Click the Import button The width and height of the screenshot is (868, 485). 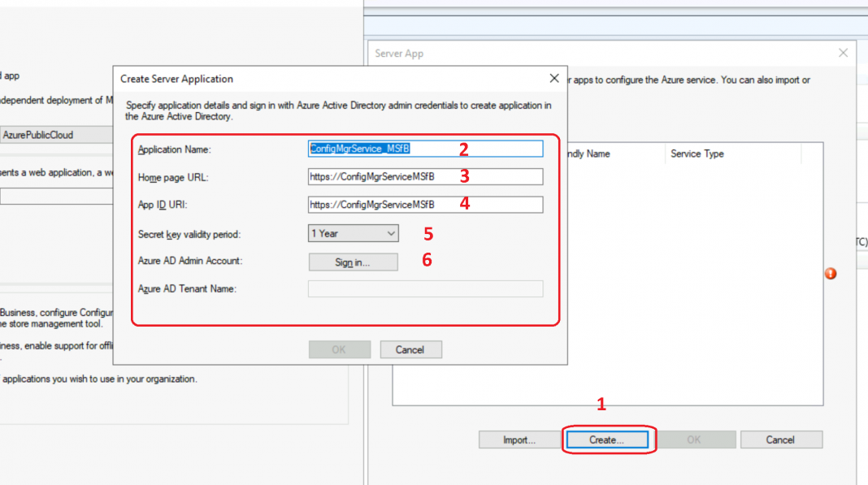coord(519,440)
